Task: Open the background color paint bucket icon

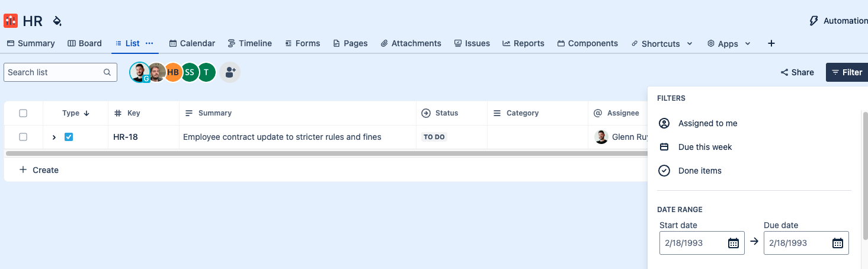Action: pos(57,21)
